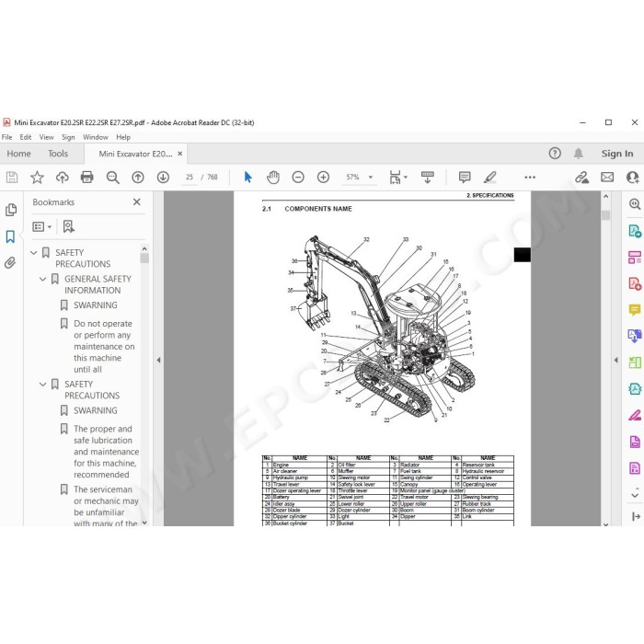Click the page number field showing 25
644x644 pixels.
coord(190,178)
